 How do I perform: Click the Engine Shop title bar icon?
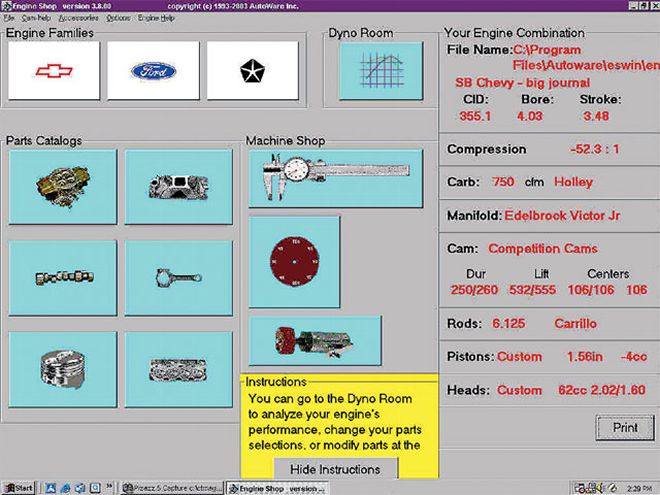(6, 6)
